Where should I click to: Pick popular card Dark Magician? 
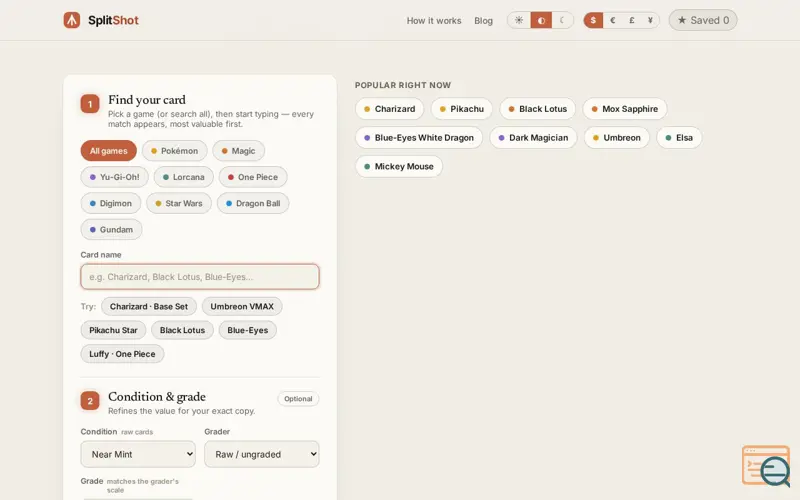coord(533,138)
